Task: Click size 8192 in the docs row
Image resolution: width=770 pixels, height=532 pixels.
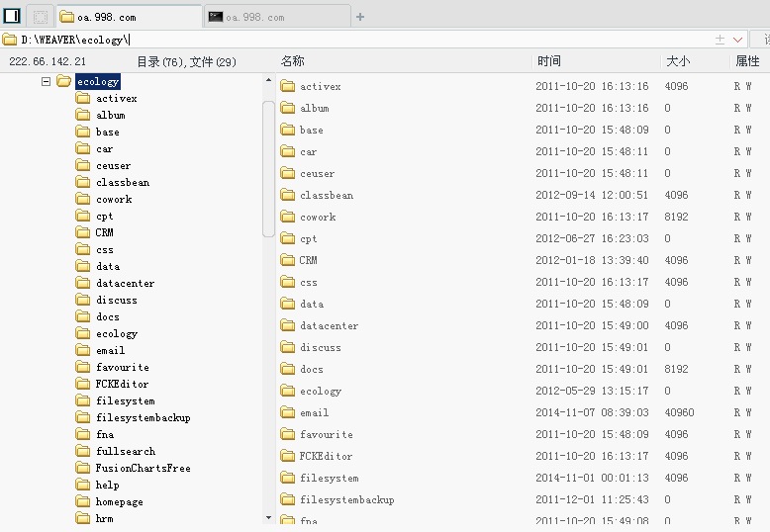Action: coord(676,369)
